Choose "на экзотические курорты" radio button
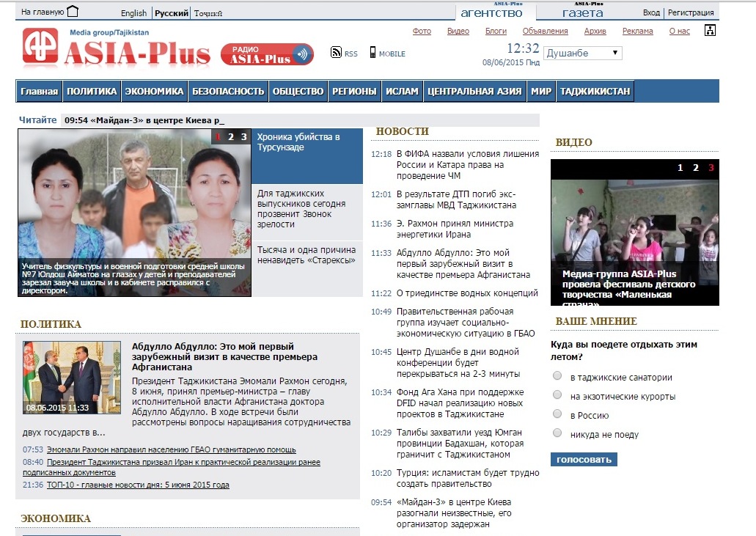Viewport: 756px width, 536px height. click(x=557, y=396)
